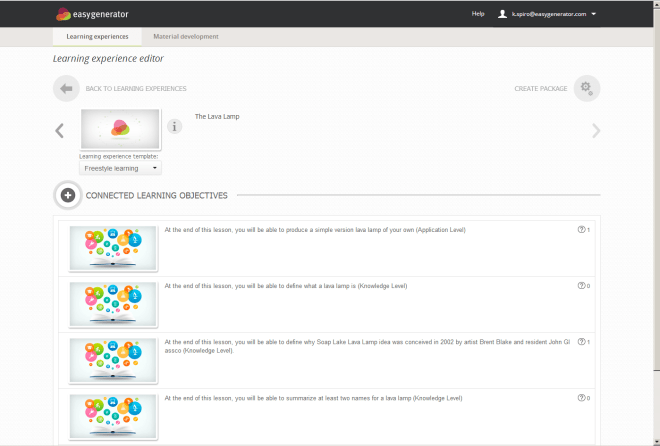Click Back to Learning Experiences link
The width and height of the screenshot is (660, 446).
(x=136, y=89)
